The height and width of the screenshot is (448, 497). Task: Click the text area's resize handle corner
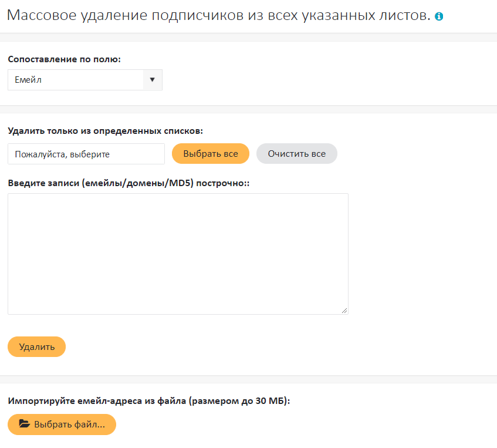click(x=344, y=311)
